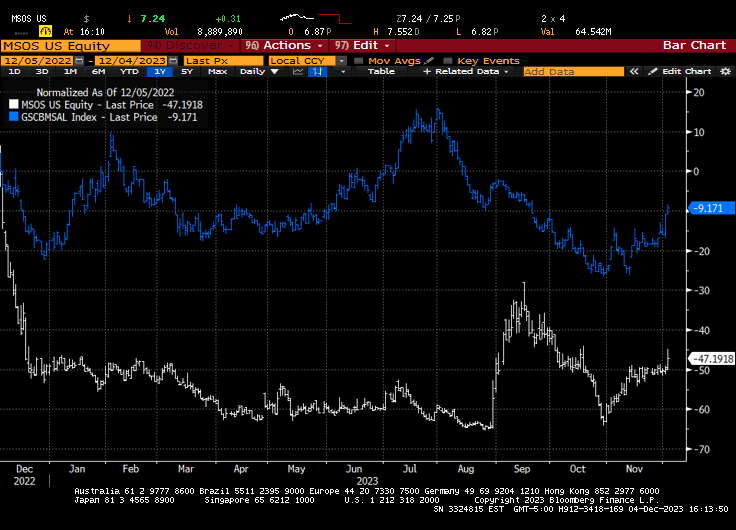Viewport: 736px width, 530px height.
Task: Open start date calendar picker icon
Action: 79,61
